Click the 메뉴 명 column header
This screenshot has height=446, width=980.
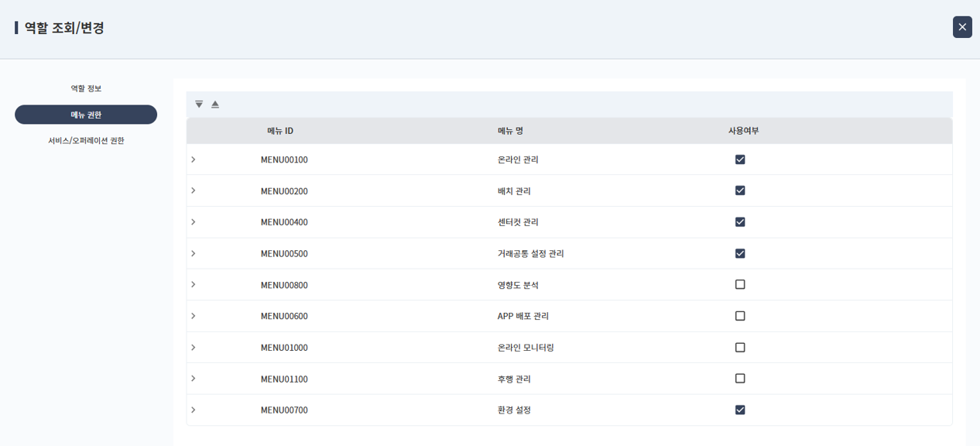[x=510, y=131]
